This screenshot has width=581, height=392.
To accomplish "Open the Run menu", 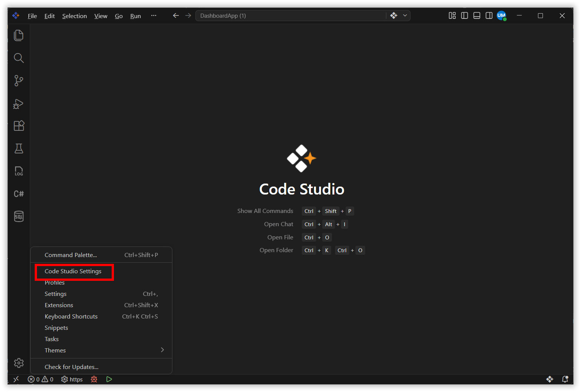I will [x=135, y=16].
